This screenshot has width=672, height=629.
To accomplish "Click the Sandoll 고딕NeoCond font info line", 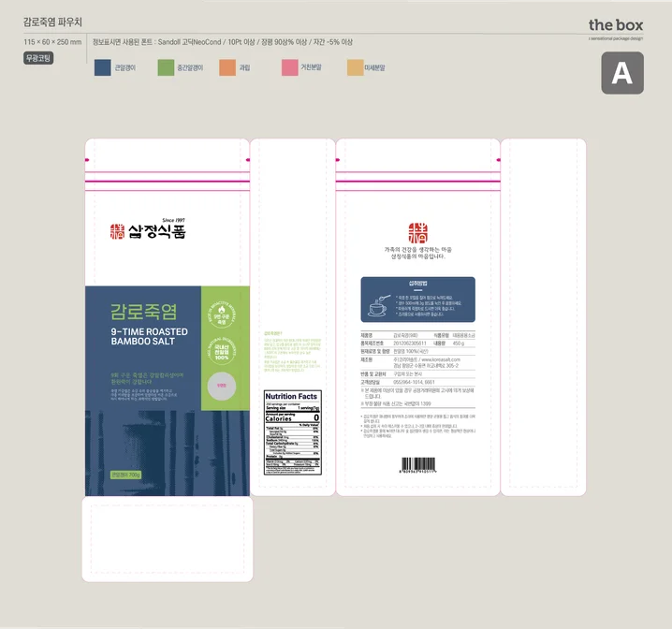I will tap(223, 42).
